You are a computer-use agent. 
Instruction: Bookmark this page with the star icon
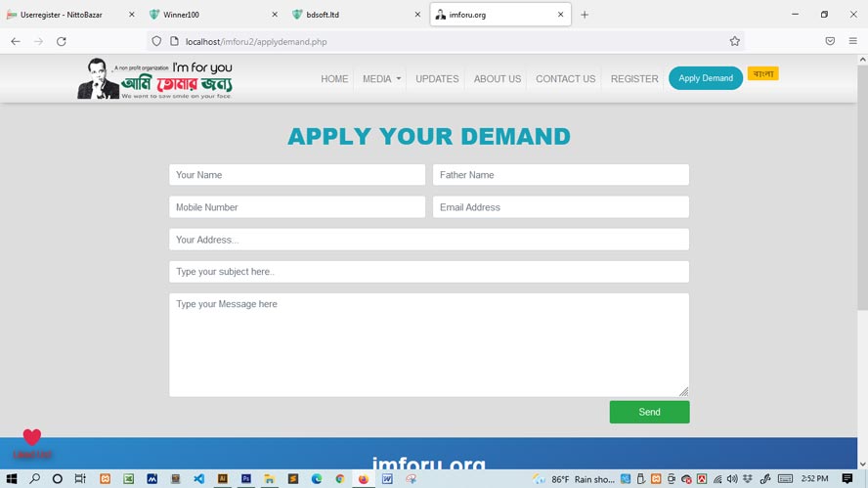tap(735, 41)
